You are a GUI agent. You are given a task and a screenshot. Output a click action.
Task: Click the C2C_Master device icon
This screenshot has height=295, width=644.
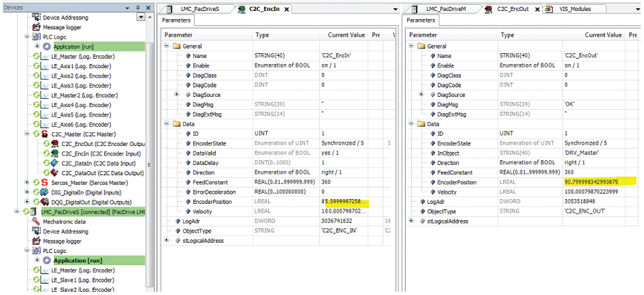point(45,134)
